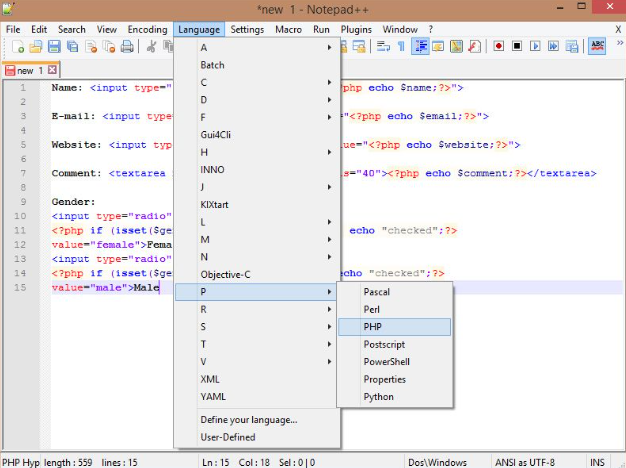Choose Gui4Cli language
This screenshot has height=468, width=626.
(x=256, y=135)
